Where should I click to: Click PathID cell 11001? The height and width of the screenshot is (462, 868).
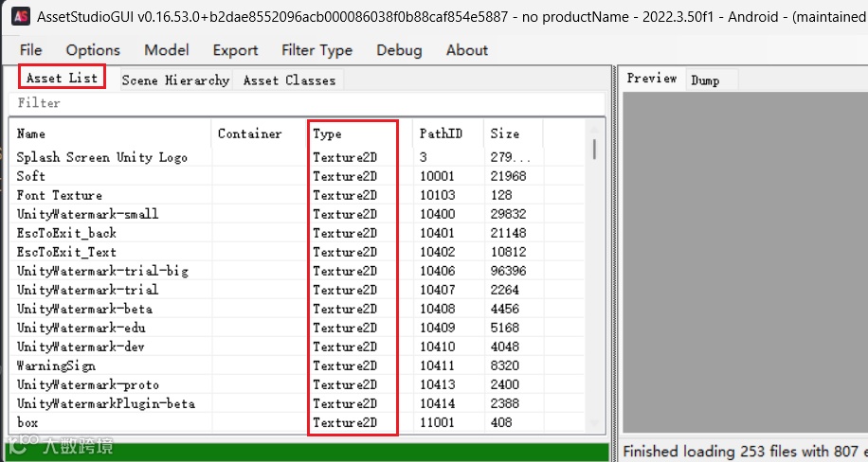(438, 422)
